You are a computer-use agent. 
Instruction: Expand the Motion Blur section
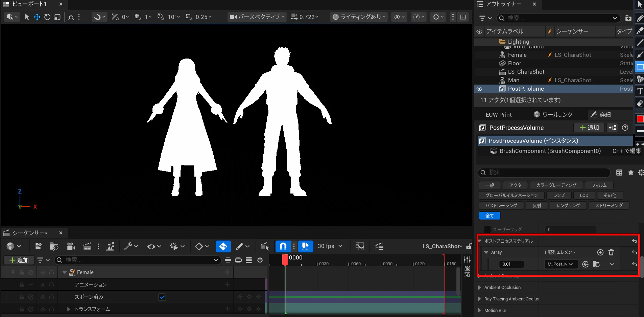479,311
